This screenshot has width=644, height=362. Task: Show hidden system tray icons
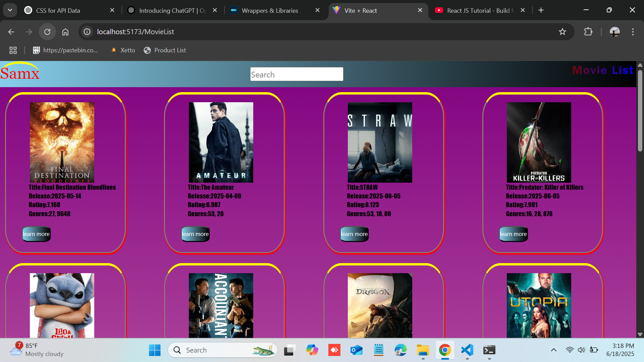click(553, 350)
